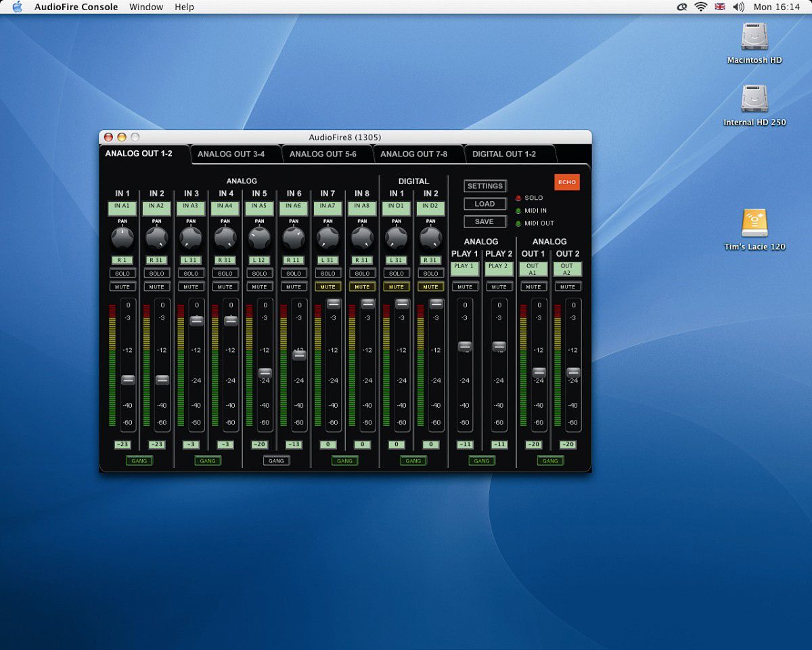Viewport: 812px width, 650px height.
Task: Click the red SOLO indicator light
Action: point(518,198)
